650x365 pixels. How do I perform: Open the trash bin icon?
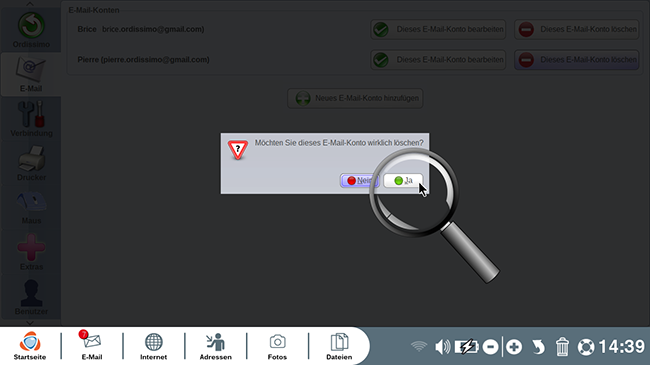tap(562, 346)
